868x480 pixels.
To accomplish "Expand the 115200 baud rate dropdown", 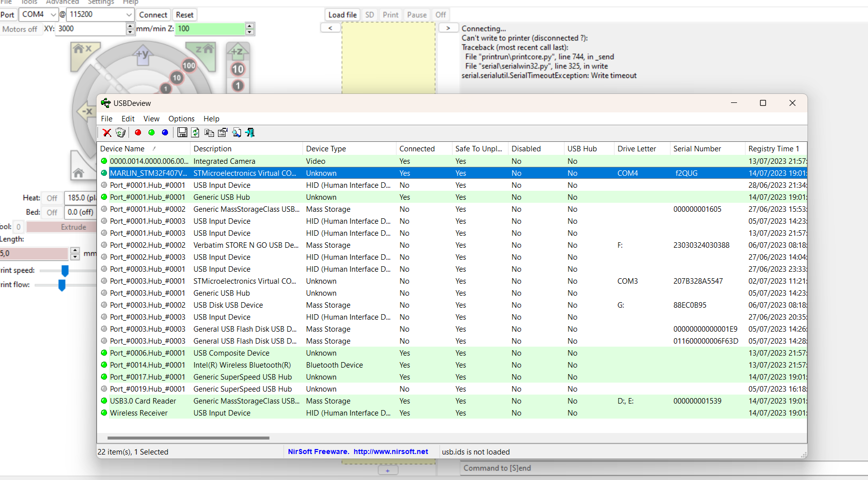I will point(100,14).
